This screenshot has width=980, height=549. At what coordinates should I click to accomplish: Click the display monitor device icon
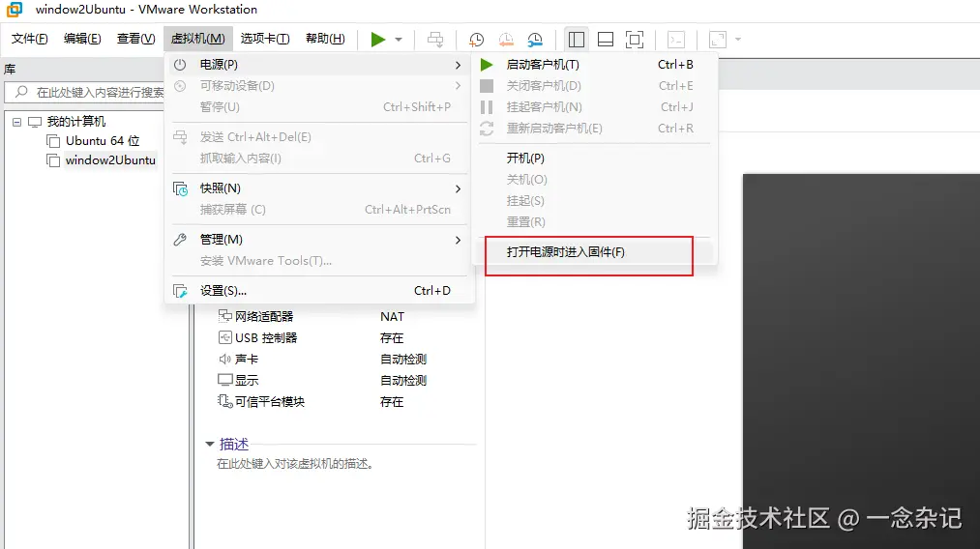point(225,380)
